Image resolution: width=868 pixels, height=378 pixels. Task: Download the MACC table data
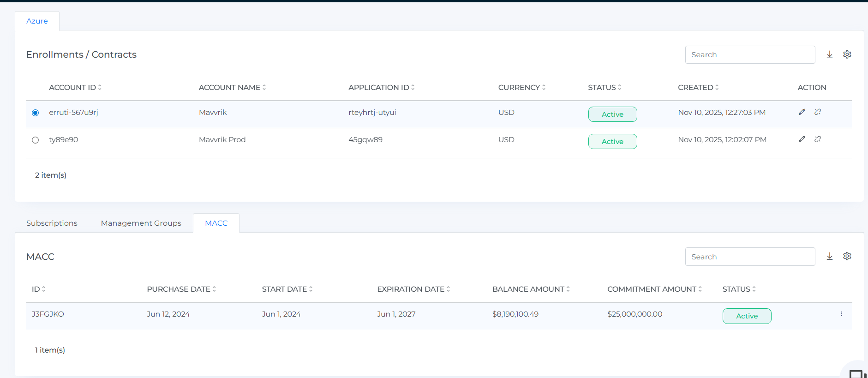click(x=829, y=256)
